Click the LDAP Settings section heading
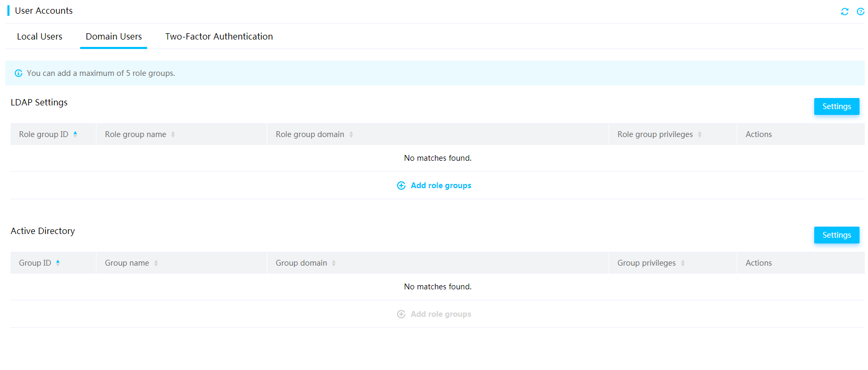 click(39, 102)
